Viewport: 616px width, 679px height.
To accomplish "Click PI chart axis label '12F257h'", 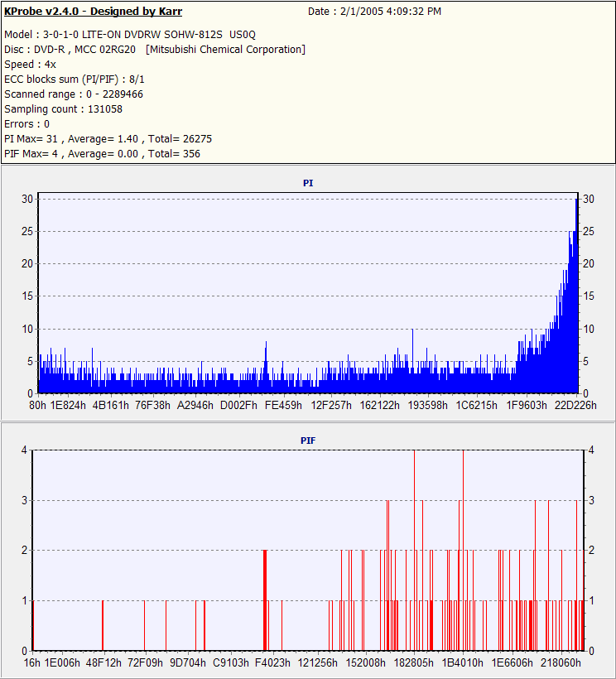I will (331, 405).
